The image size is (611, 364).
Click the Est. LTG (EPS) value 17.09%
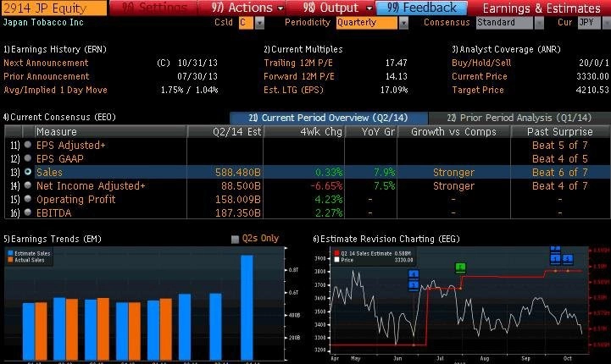pyautogui.click(x=394, y=90)
